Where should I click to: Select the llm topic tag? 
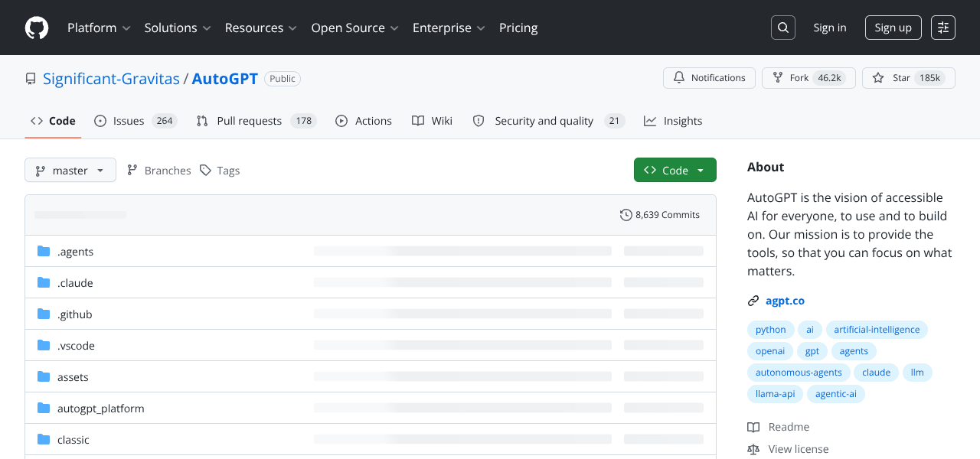click(x=917, y=373)
